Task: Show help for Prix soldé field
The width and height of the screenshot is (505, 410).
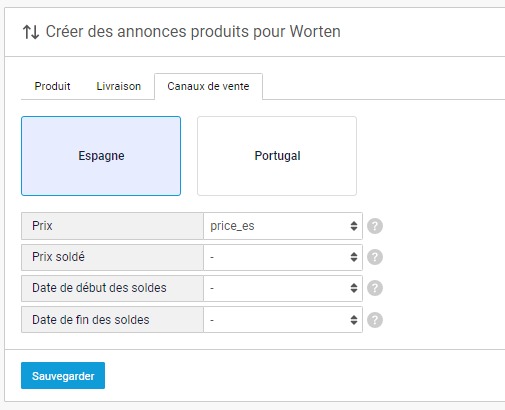Action: (375, 257)
